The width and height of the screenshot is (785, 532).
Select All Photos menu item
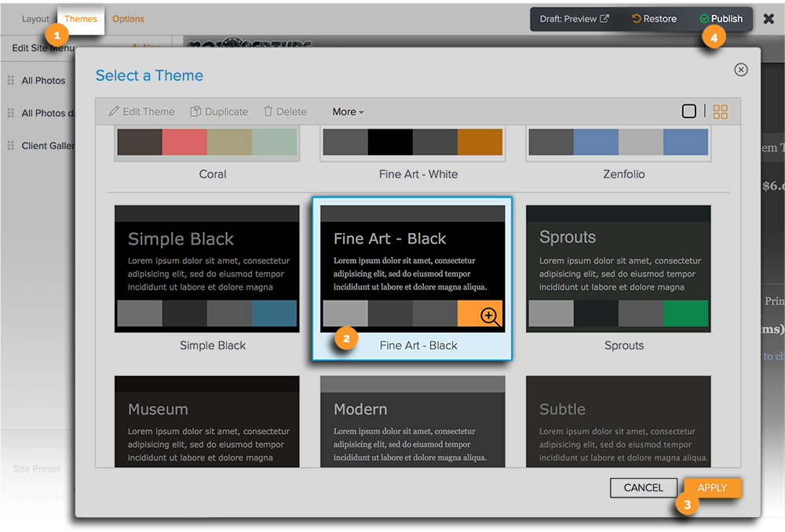[x=43, y=81]
